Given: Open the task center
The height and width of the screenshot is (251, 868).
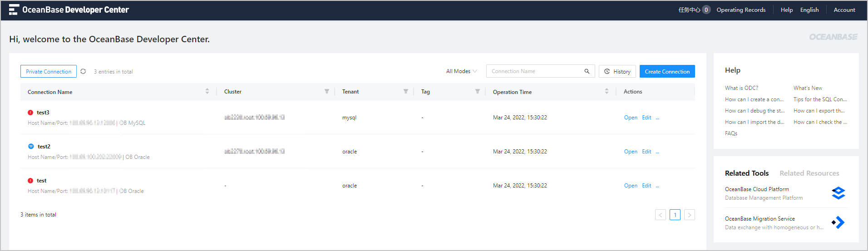Looking at the screenshot, I should [689, 10].
